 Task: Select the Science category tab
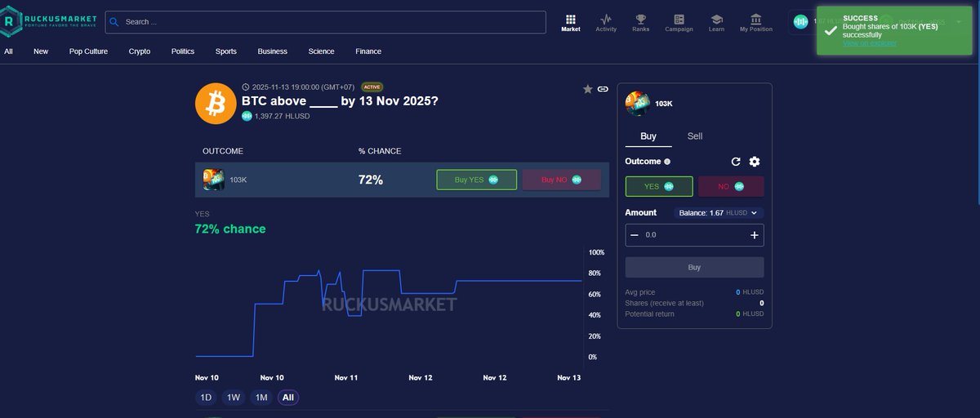(x=321, y=51)
